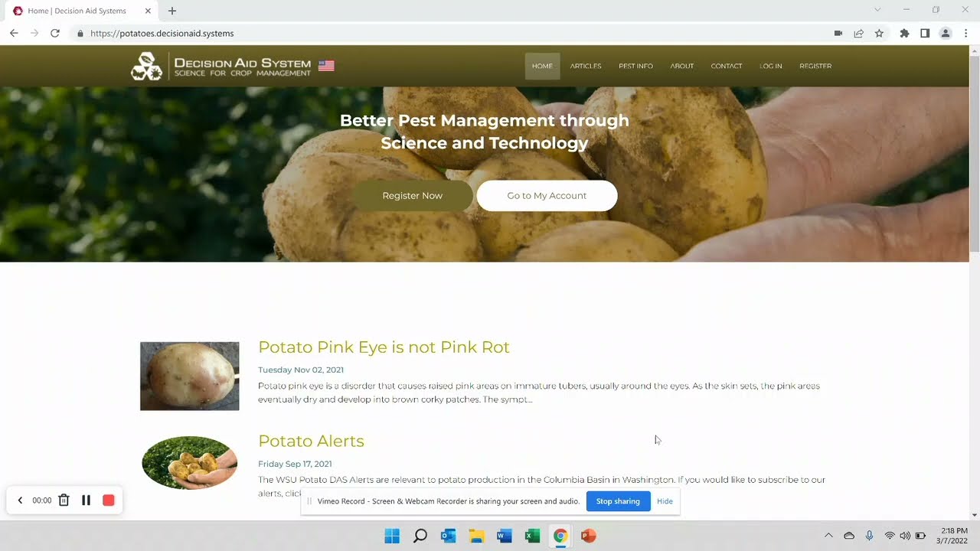Open the Potato Alerts article link
The image size is (980, 551).
[311, 441]
